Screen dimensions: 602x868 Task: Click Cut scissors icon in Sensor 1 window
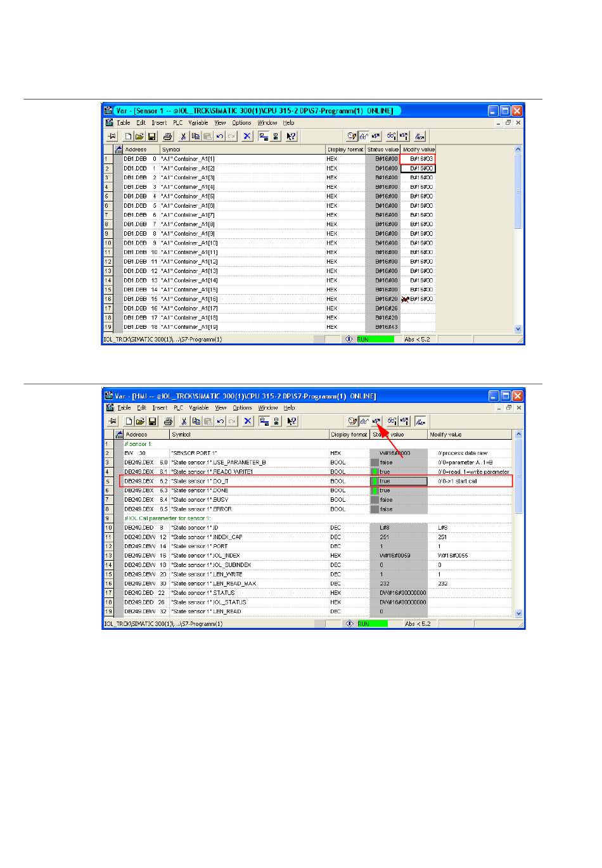tap(183, 136)
